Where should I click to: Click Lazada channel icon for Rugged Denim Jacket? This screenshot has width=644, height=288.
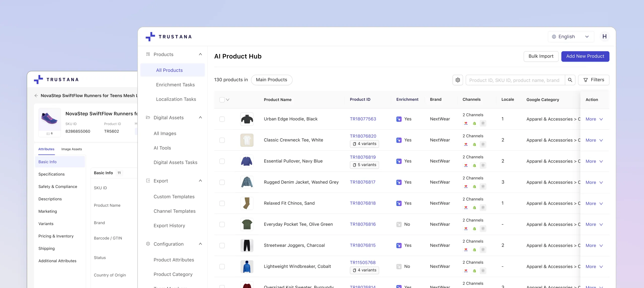(466, 186)
